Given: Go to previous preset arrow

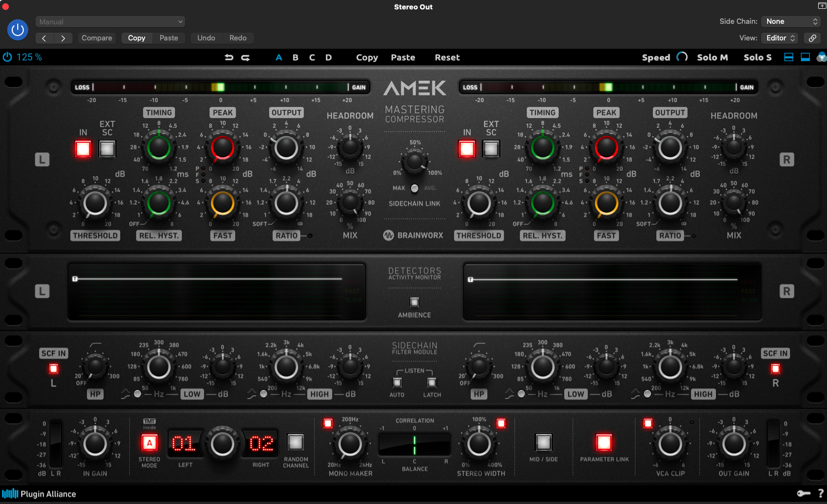Looking at the screenshot, I should (44, 38).
